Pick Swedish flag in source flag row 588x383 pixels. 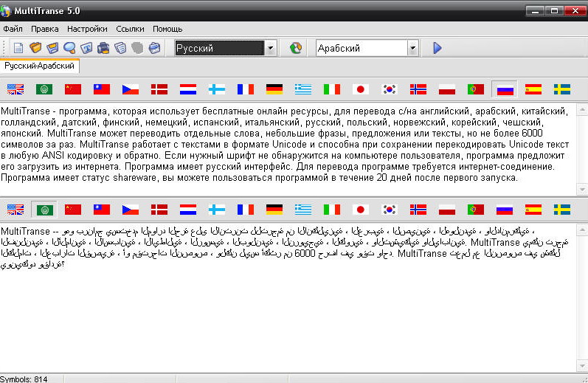click(x=562, y=89)
